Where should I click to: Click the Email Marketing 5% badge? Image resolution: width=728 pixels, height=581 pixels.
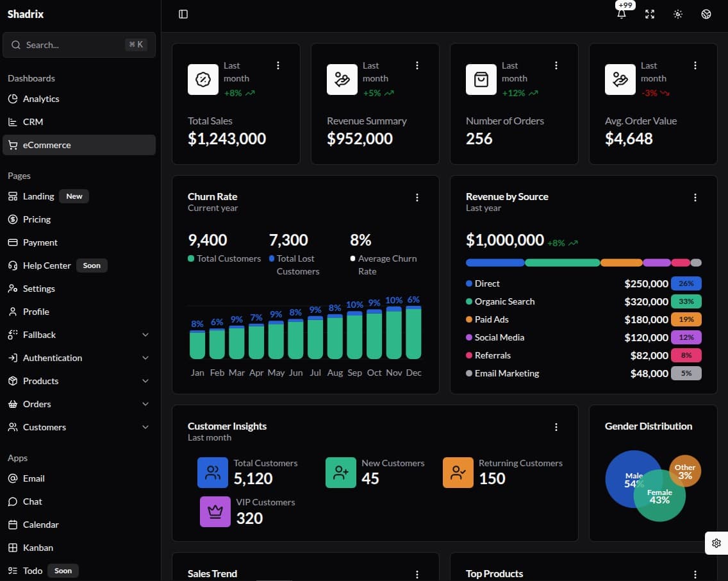coord(686,373)
